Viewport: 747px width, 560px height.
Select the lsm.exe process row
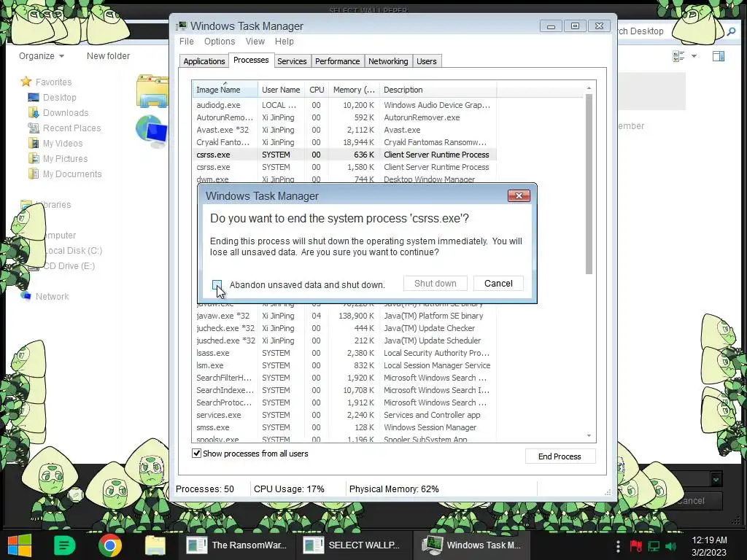pos(344,365)
